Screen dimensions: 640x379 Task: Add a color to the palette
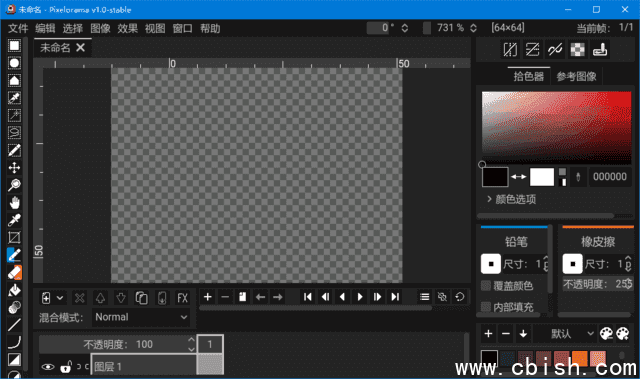pyautogui.click(x=488, y=334)
